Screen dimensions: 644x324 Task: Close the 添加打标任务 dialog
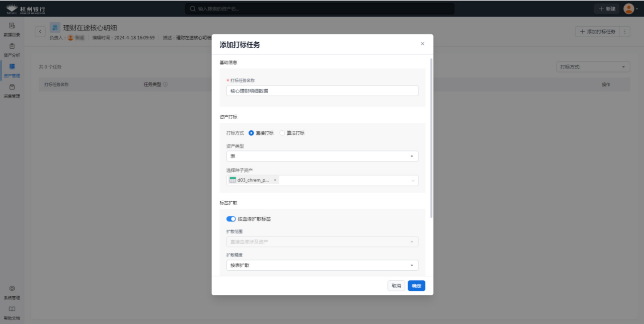point(423,44)
